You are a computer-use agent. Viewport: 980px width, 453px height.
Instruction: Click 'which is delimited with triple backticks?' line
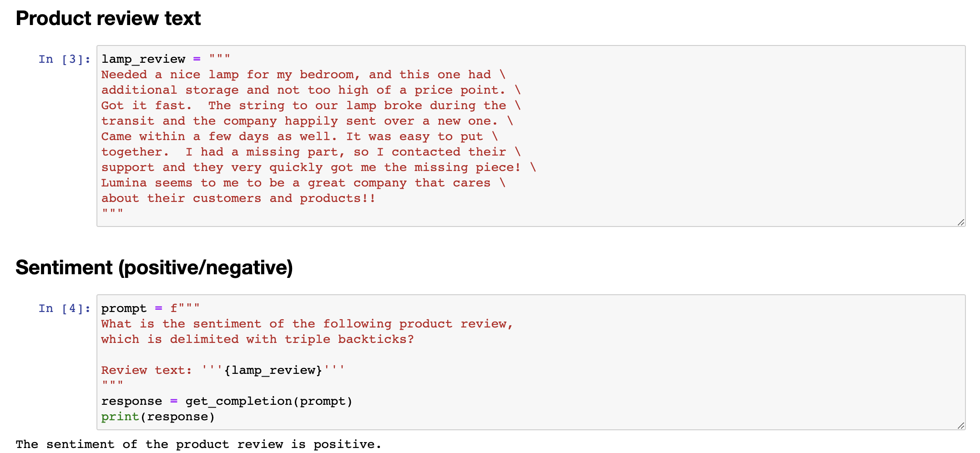tap(258, 339)
